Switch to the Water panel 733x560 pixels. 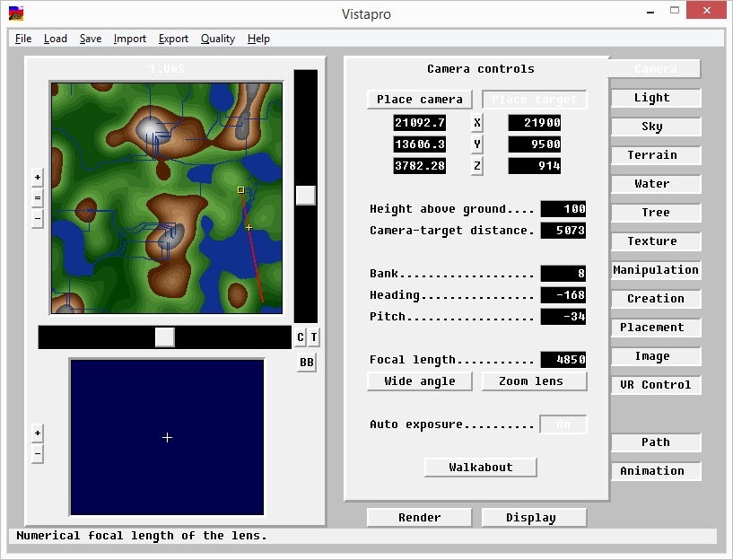656,184
